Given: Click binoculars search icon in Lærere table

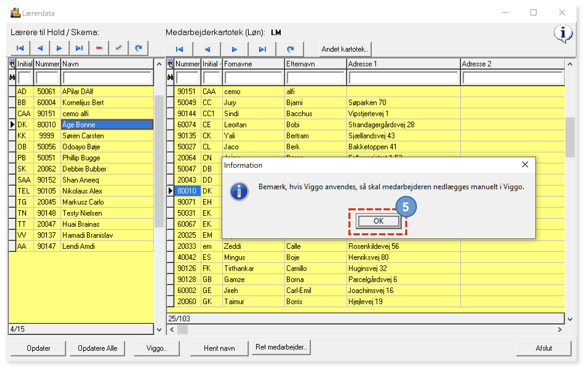Looking at the screenshot, I should click(12, 78).
